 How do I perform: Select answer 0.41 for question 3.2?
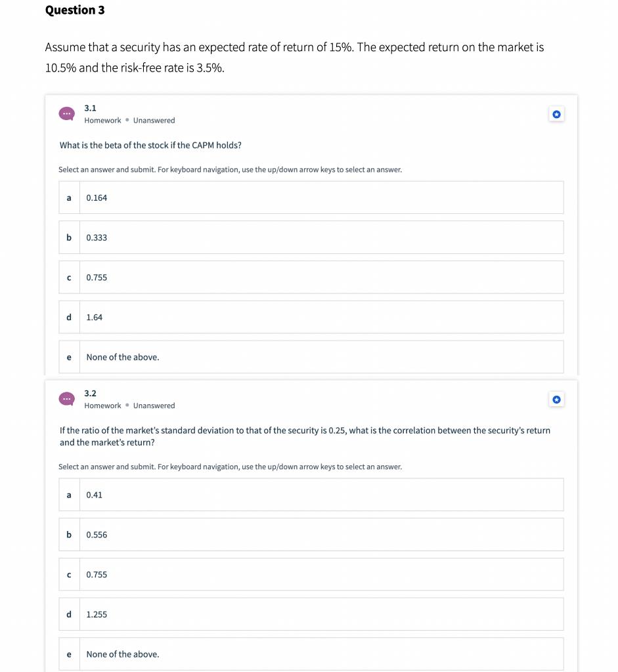[310, 494]
